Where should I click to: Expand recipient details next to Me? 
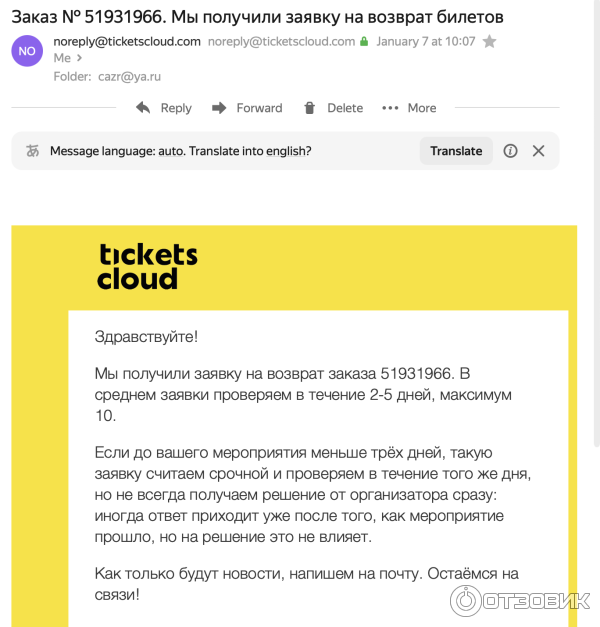(79, 58)
